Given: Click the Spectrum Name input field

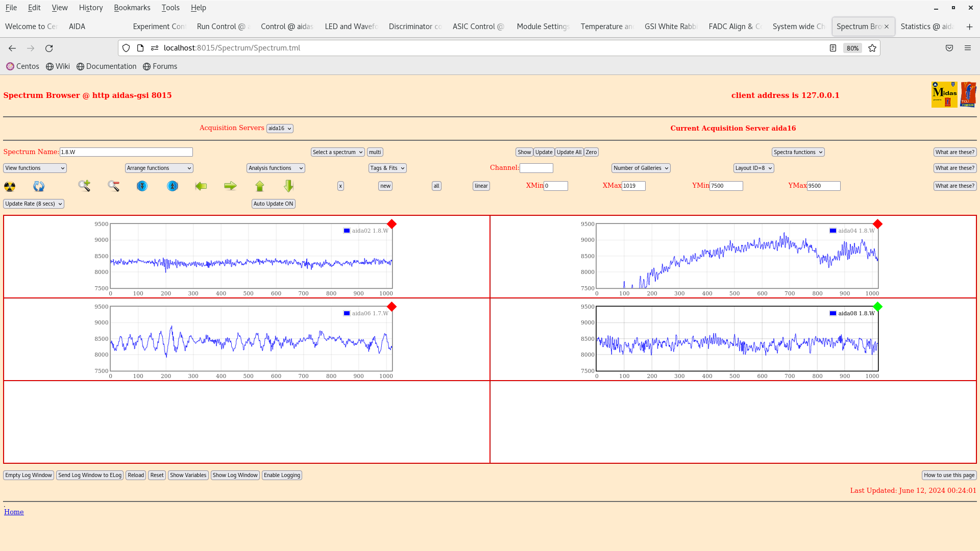Looking at the screenshot, I should coord(126,152).
